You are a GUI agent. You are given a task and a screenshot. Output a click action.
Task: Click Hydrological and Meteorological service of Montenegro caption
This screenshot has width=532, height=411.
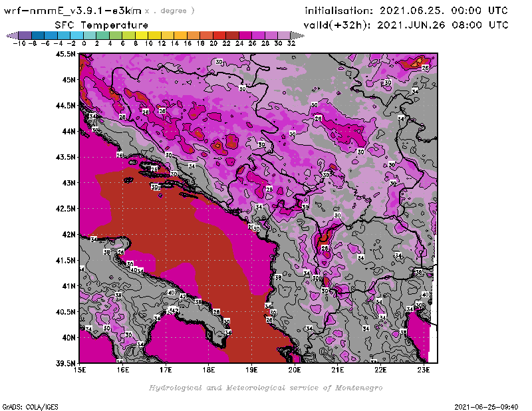coord(265,388)
